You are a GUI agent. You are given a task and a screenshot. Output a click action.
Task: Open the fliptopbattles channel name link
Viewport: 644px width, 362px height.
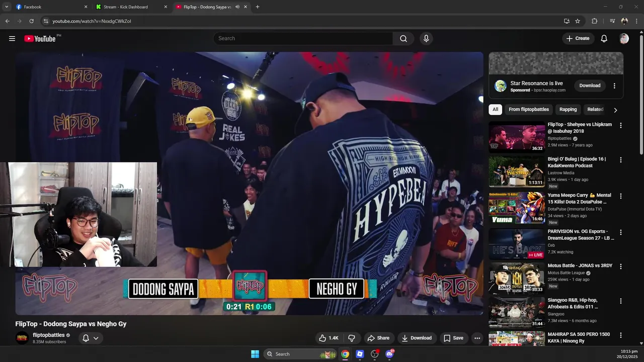49,335
